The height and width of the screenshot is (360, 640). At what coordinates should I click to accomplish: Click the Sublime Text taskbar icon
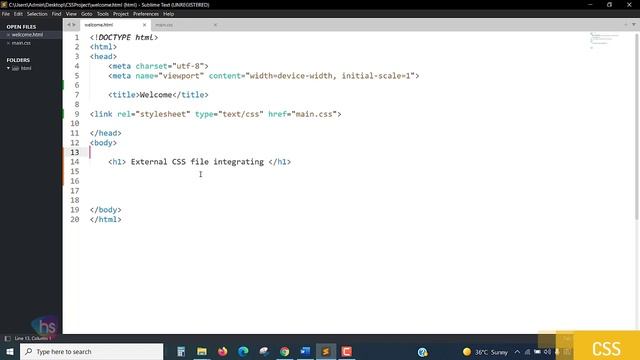pyautogui.click(x=326, y=351)
